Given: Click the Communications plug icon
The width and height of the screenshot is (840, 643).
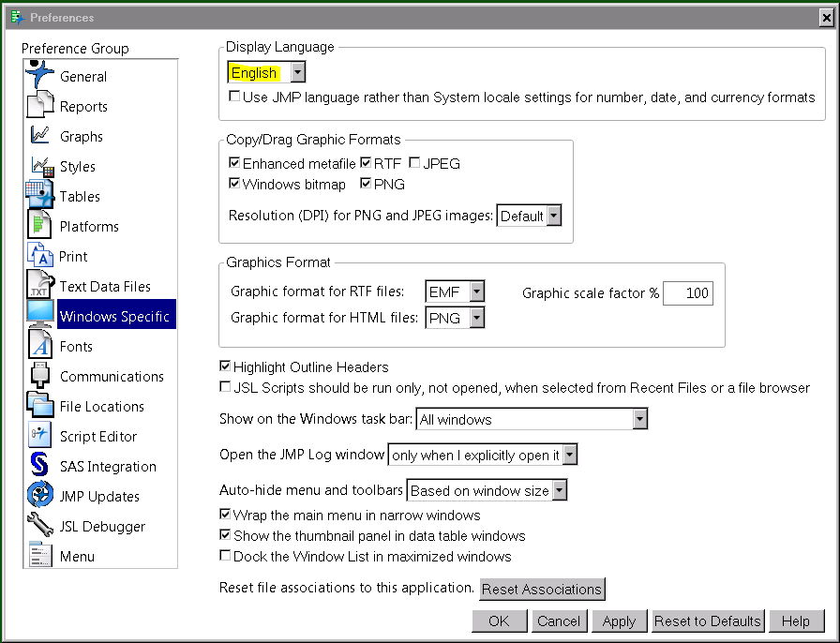Looking at the screenshot, I should [40, 375].
